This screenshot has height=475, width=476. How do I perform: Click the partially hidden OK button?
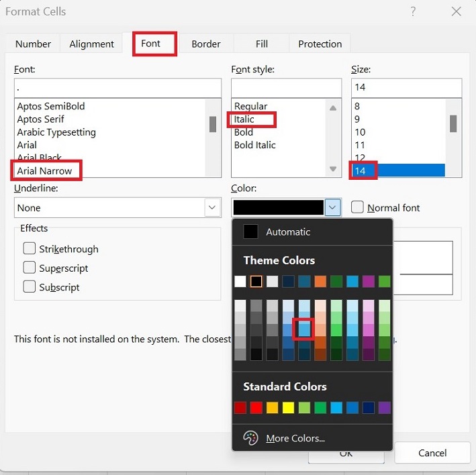[x=346, y=457]
